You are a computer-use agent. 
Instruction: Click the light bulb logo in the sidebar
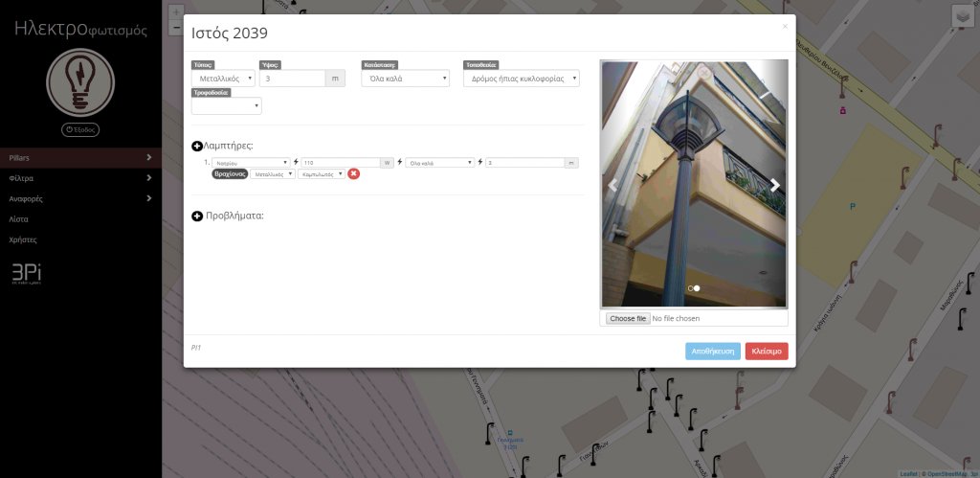[80, 82]
